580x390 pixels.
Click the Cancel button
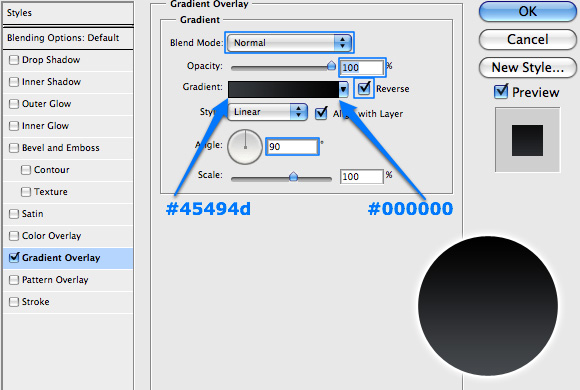pos(527,39)
